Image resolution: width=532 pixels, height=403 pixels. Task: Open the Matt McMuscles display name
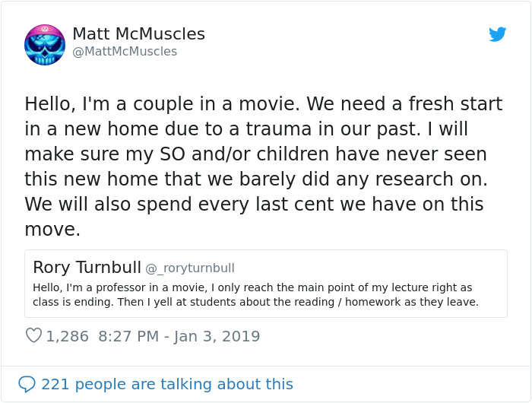pos(138,34)
